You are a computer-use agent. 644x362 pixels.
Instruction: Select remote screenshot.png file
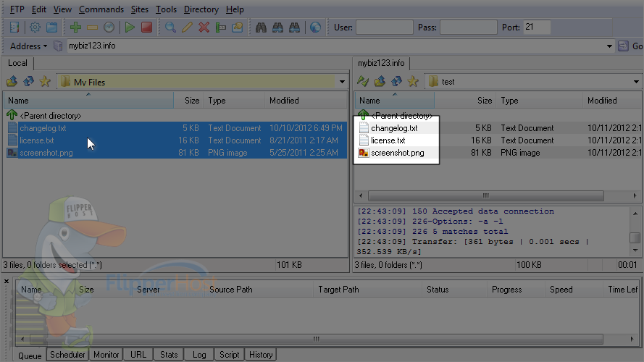(x=398, y=153)
